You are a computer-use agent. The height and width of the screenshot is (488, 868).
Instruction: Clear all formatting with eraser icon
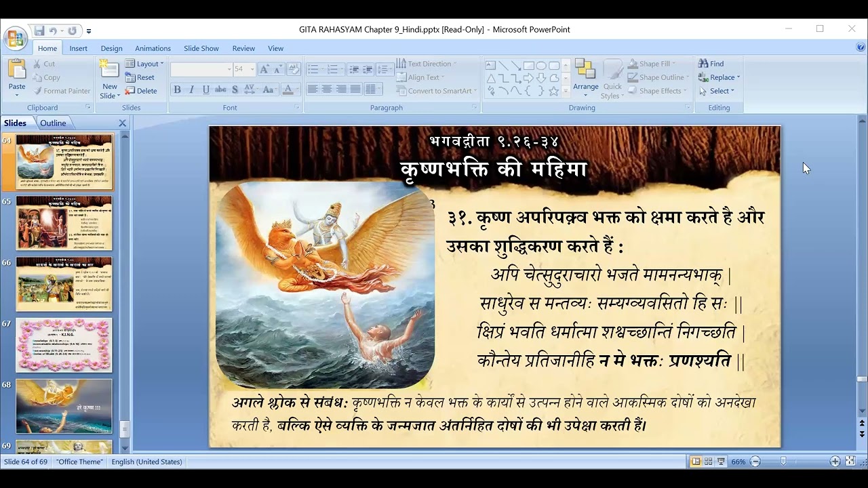click(294, 69)
